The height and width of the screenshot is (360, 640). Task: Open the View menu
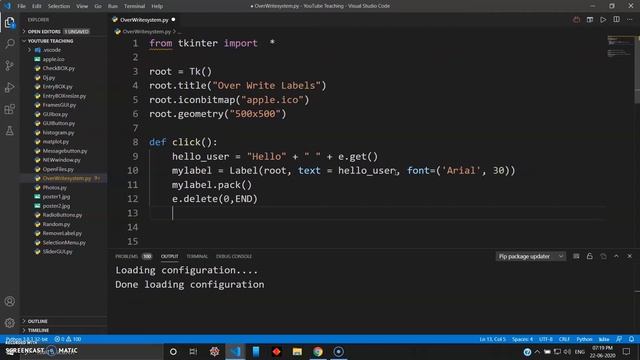coord(82,6)
